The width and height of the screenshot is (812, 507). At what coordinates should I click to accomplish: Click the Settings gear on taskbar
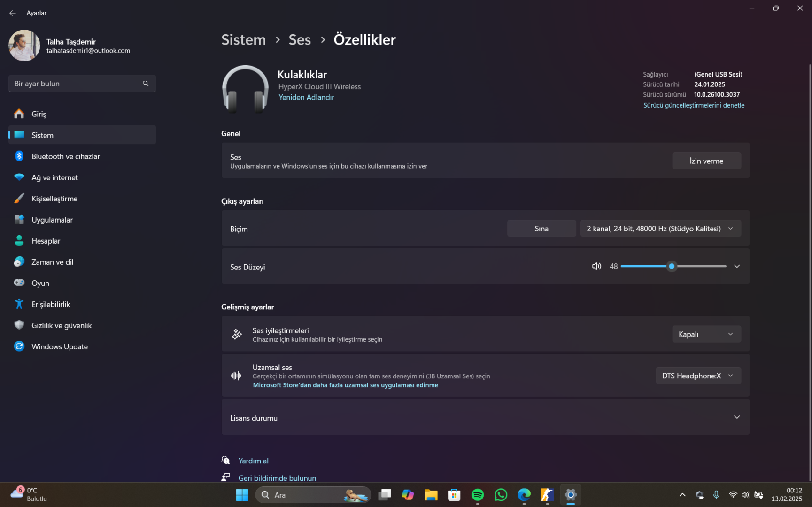point(571,495)
